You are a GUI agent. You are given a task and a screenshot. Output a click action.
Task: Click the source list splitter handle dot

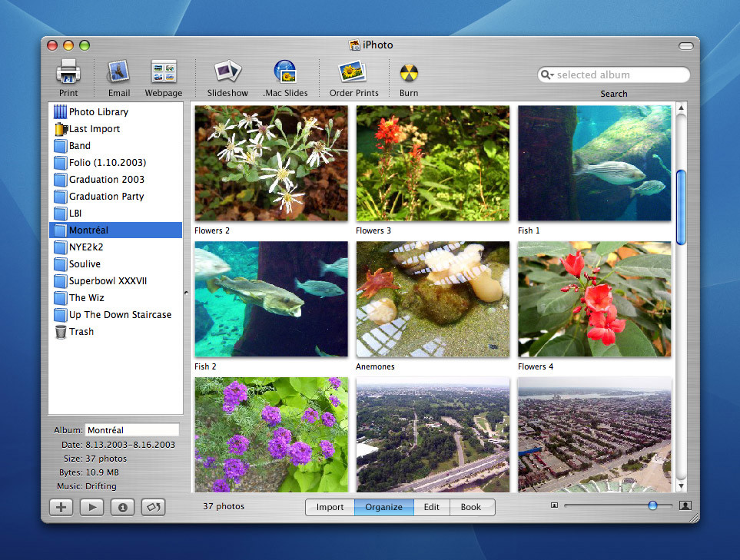187,293
